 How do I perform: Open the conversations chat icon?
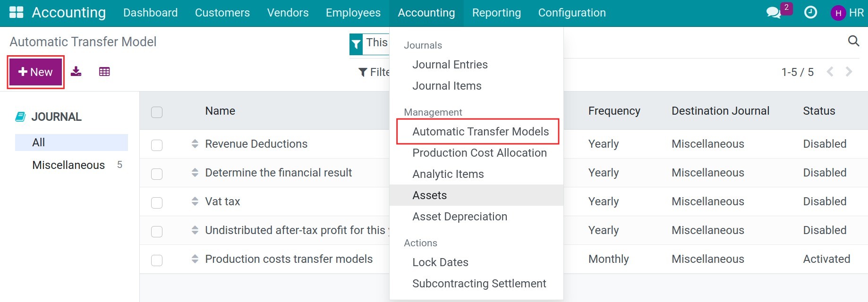tap(774, 13)
